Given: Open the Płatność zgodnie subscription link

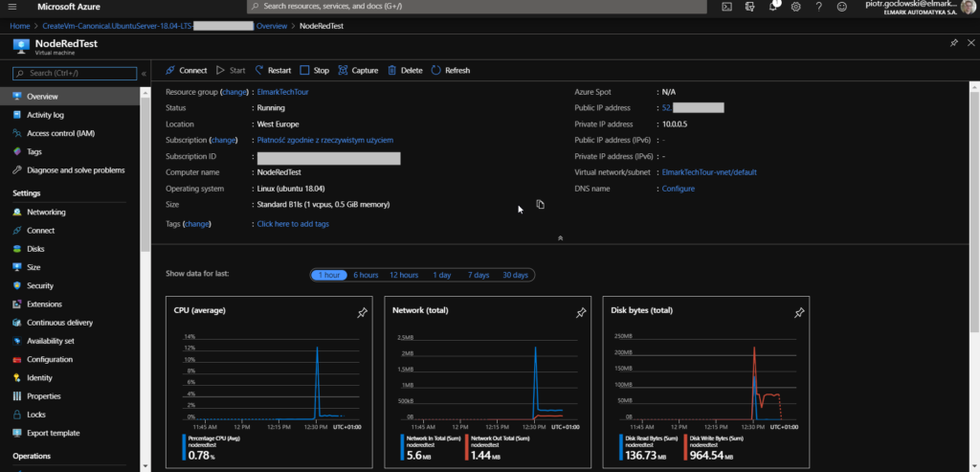Looking at the screenshot, I should click(x=325, y=140).
